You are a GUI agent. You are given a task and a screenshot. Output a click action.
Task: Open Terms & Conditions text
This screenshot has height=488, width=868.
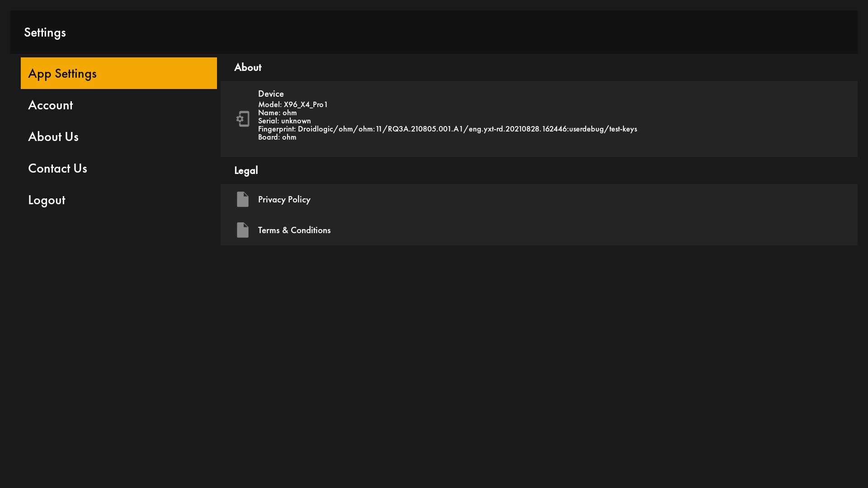(294, 230)
